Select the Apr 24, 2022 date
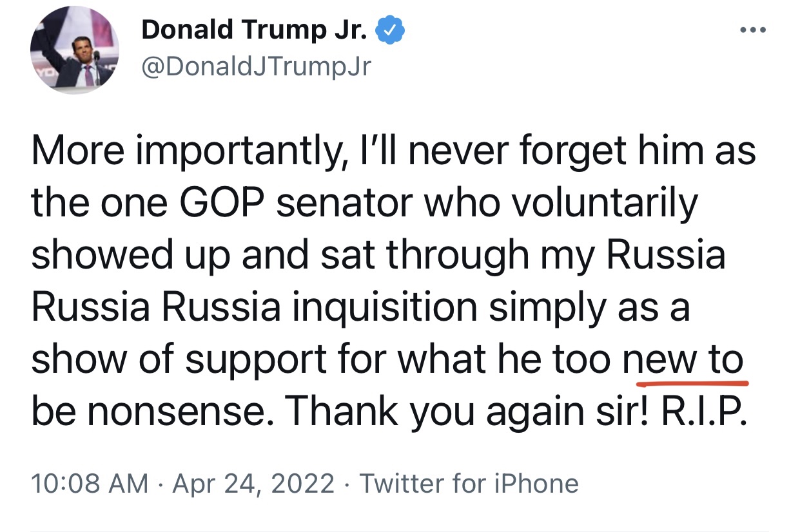This screenshot has height=532, width=800. [253, 483]
